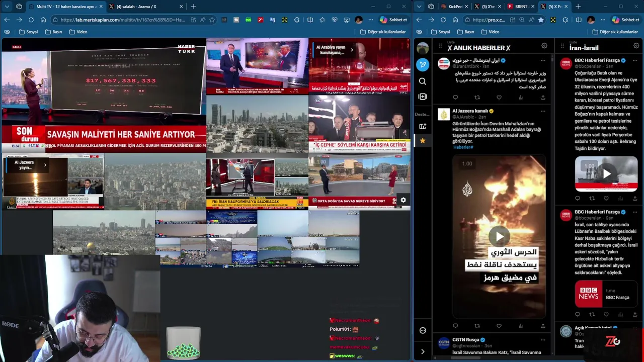Click the pro.x.com address bar
This screenshot has width=644, height=362.
(489, 20)
